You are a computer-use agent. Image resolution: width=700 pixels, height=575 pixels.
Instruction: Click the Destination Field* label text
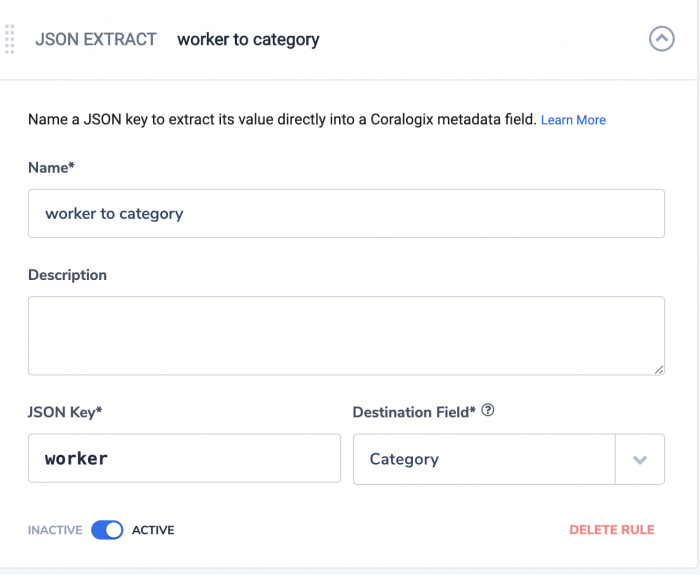(x=414, y=412)
